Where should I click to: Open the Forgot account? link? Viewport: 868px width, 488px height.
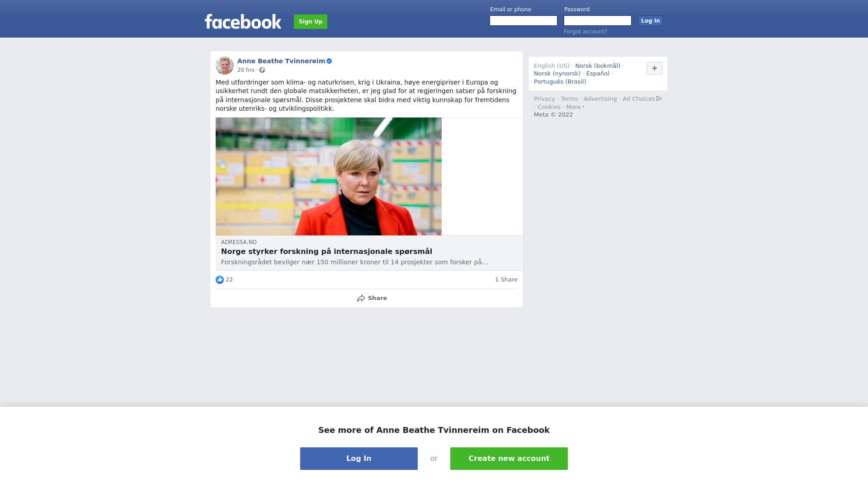585,32
